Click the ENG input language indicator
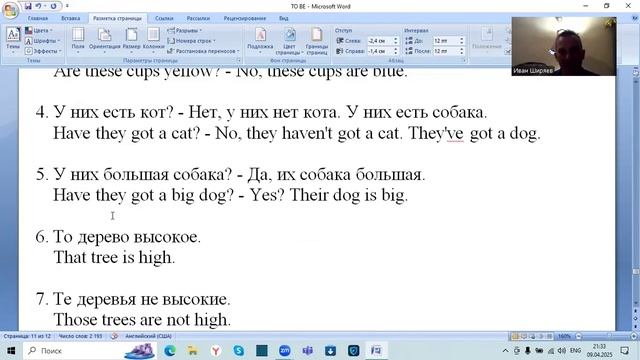Viewport: 640px width, 360px height. coord(576,351)
